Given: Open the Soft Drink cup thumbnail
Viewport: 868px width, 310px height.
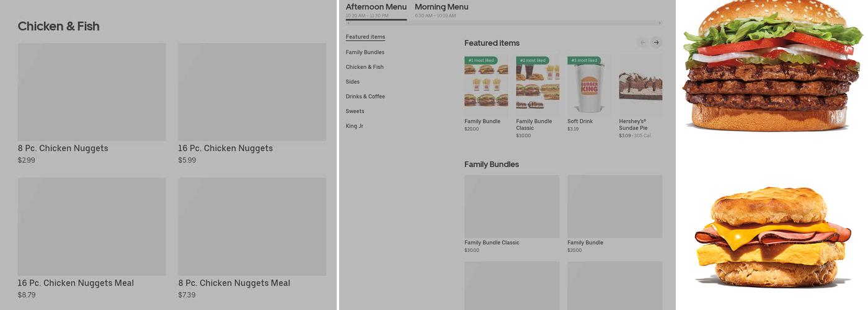Looking at the screenshot, I should pos(589,84).
